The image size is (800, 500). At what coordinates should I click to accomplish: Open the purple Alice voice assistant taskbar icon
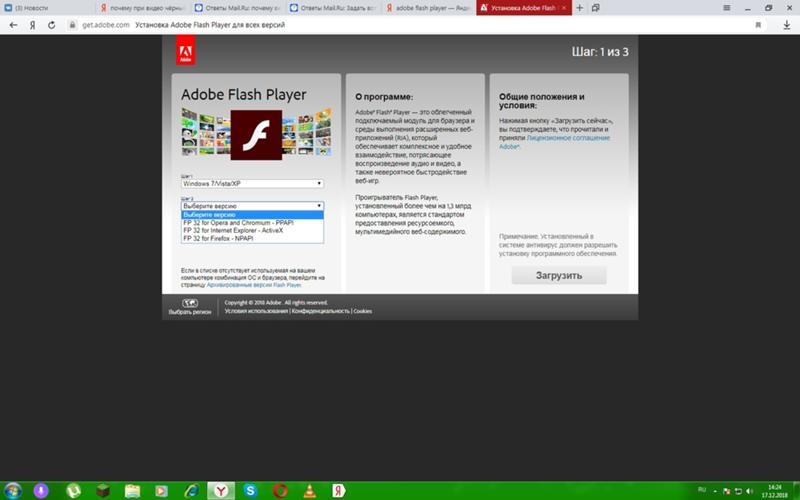[41, 491]
